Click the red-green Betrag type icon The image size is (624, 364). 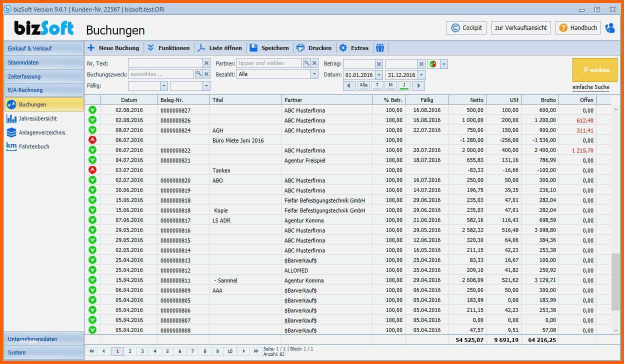433,64
